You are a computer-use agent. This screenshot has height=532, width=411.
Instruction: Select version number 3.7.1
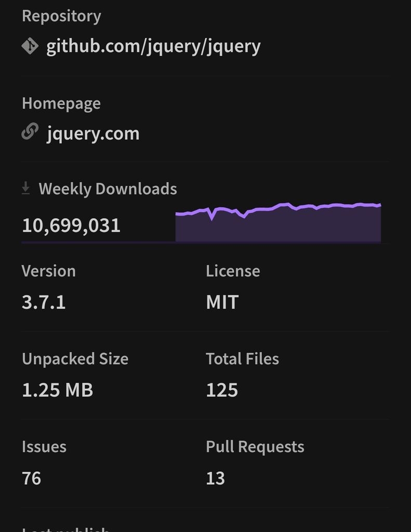coord(44,302)
